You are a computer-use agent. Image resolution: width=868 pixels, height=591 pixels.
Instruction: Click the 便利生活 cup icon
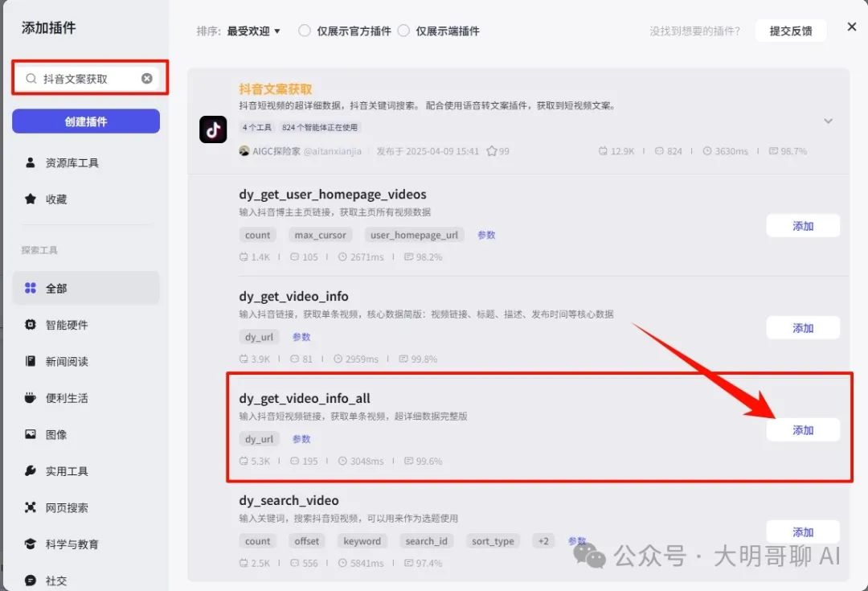click(31, 398)
